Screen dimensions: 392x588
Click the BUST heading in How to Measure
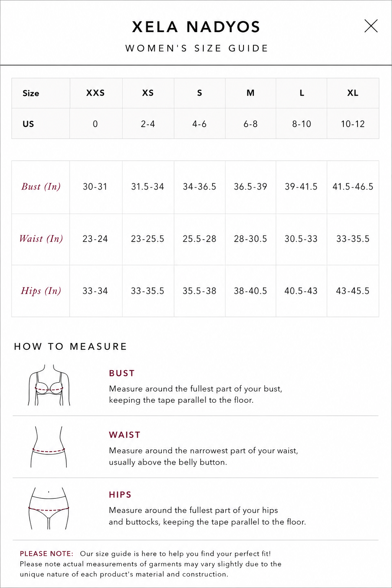[122, 373]
